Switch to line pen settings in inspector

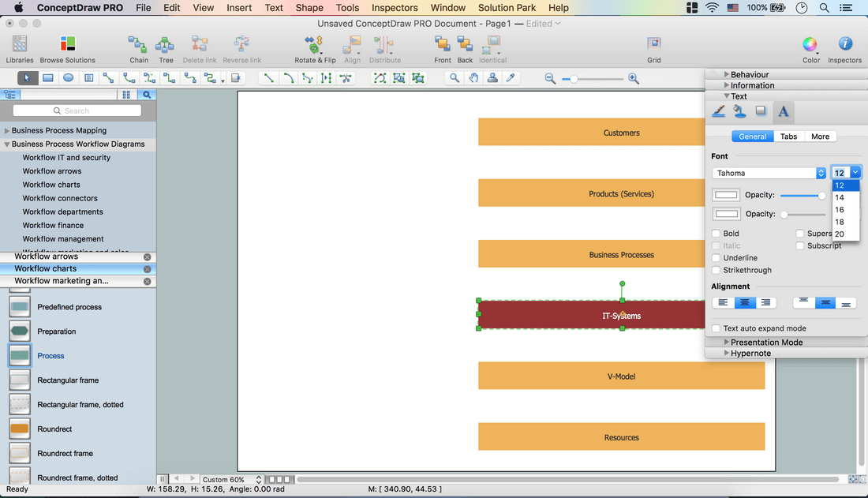[x=719, y=111]
